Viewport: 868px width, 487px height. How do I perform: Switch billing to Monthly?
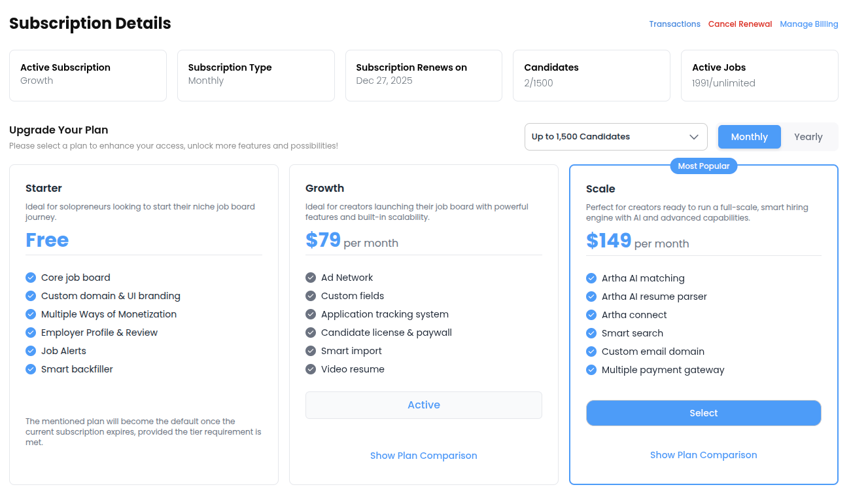(749, 137)
